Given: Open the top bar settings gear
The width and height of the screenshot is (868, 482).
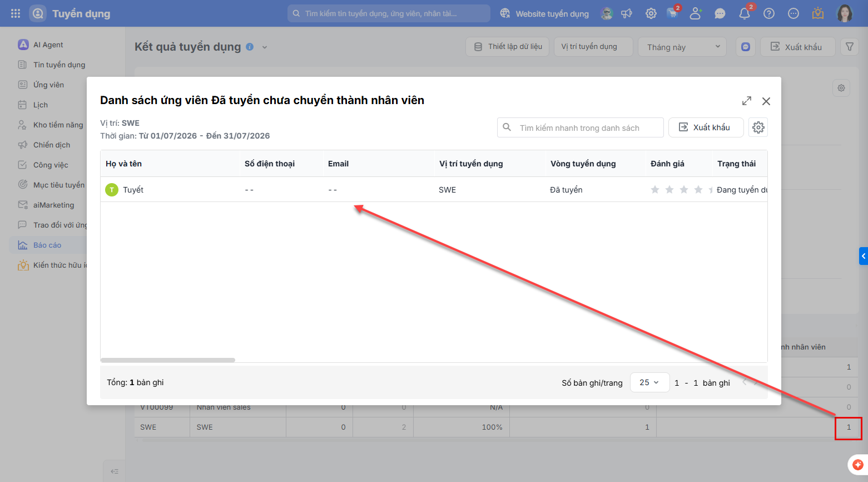Looking at the screenshot, I should pyautogui.click(x=651, y=13).
